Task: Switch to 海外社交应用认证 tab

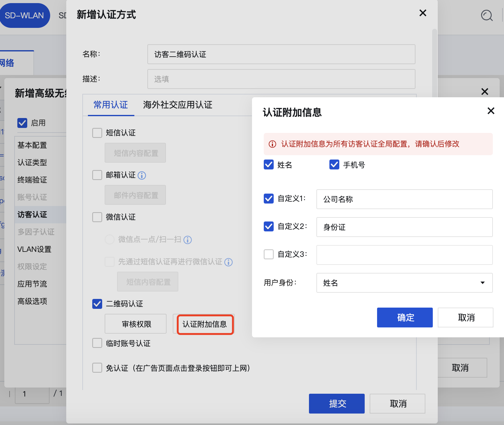Action: (178, 105)
